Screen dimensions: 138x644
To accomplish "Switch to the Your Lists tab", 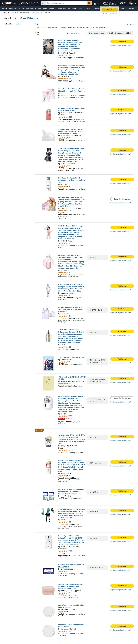I will tap(10, 18).
